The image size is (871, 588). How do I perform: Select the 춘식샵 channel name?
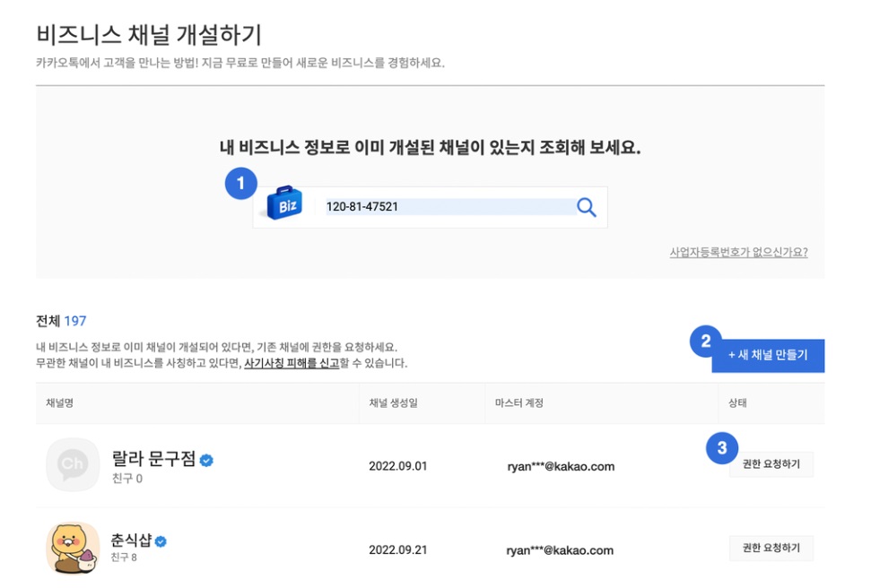click(x=131, y=540)
